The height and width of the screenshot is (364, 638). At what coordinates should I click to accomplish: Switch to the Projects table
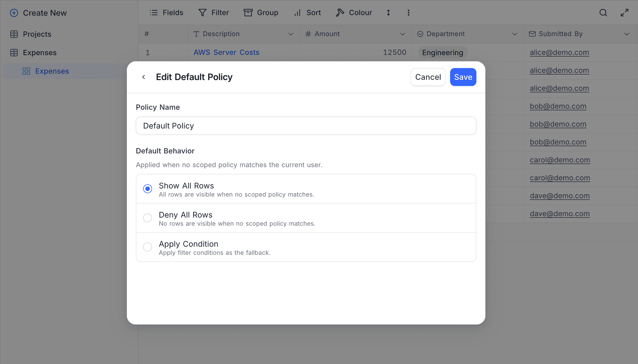(37, 34)
